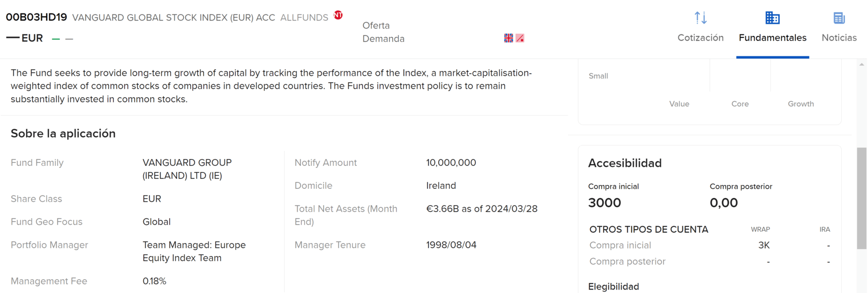Select the Value style box column
Image resolution: width=868 pixels, height=293 pixels.
[679, 104]
